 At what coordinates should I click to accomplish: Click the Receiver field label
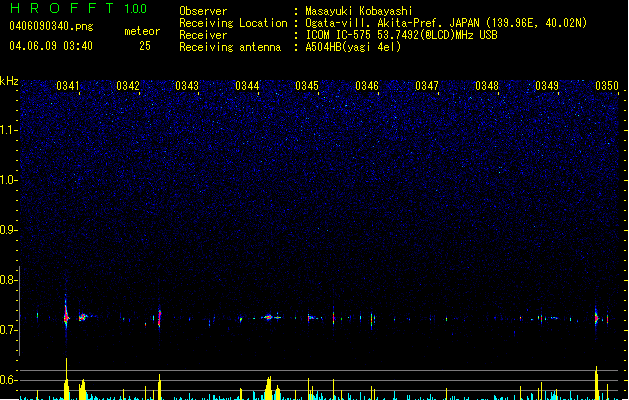pos(203,35)
